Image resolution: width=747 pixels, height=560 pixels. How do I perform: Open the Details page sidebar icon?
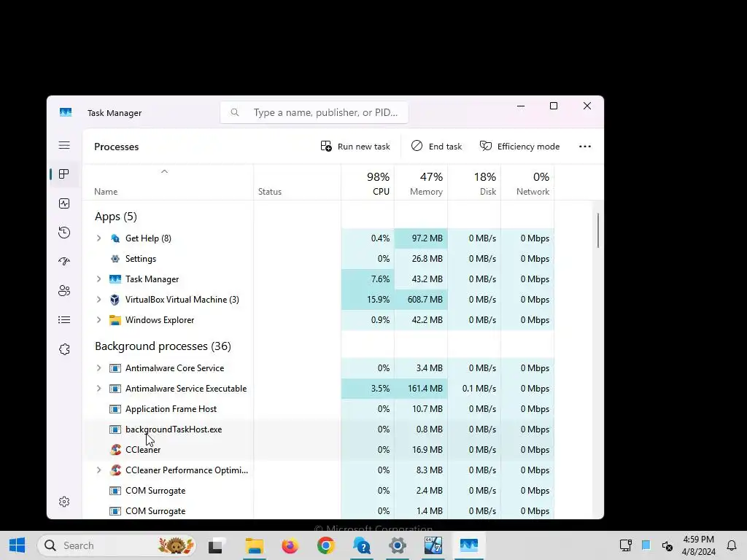64,320
